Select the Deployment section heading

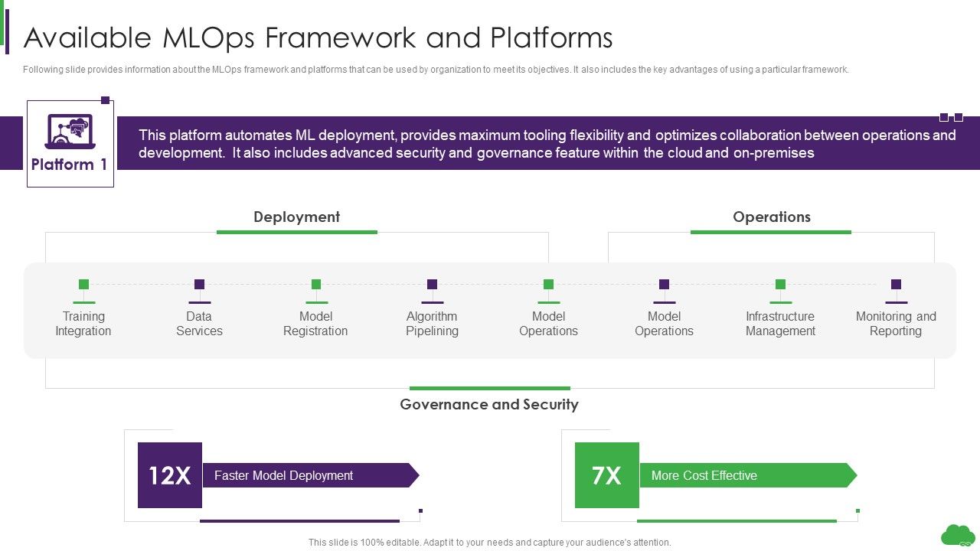(x=296, y=217)
